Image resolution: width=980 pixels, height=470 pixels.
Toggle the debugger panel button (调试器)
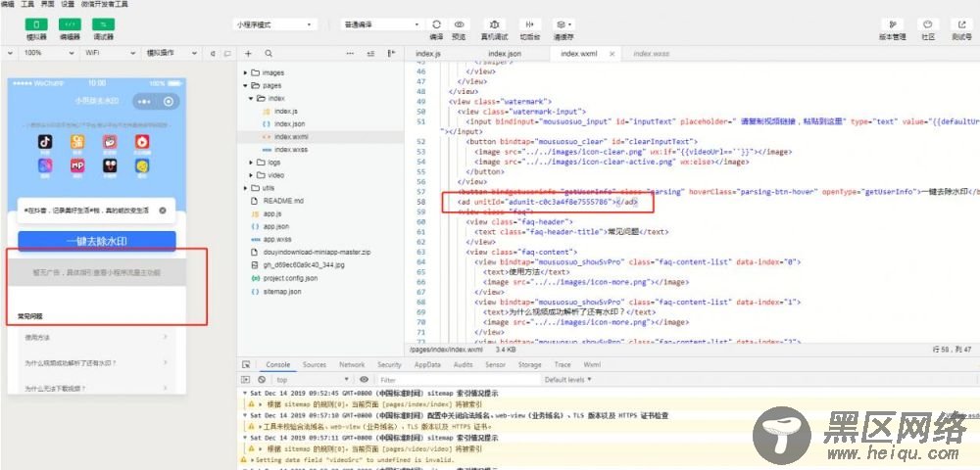pos(103,24)
